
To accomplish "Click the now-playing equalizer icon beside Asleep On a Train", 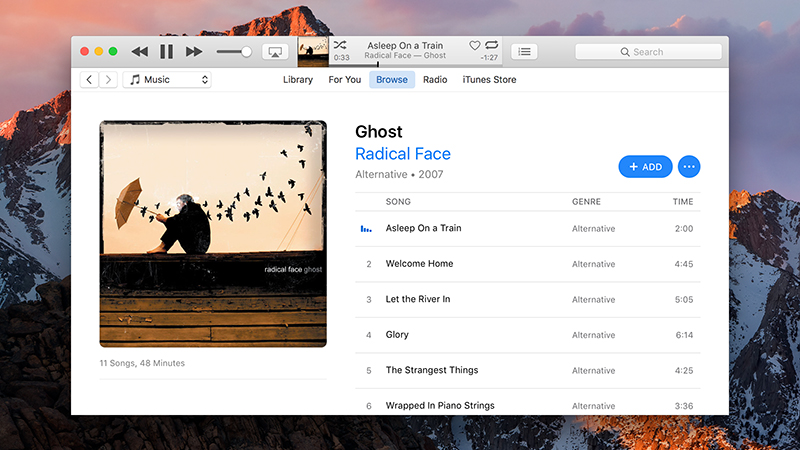I will point(366,229).
